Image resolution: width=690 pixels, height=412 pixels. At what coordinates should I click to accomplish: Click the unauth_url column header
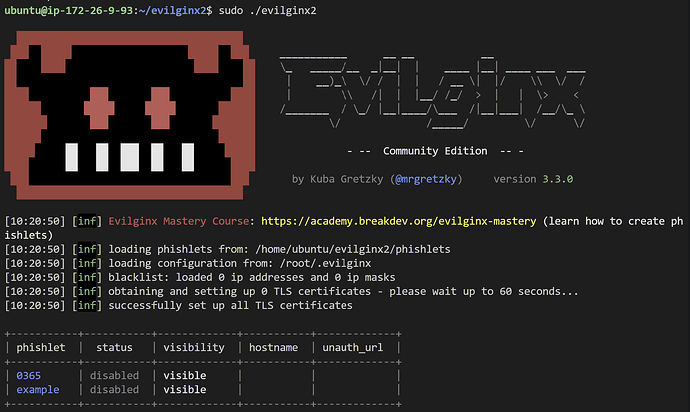[353, 348]
